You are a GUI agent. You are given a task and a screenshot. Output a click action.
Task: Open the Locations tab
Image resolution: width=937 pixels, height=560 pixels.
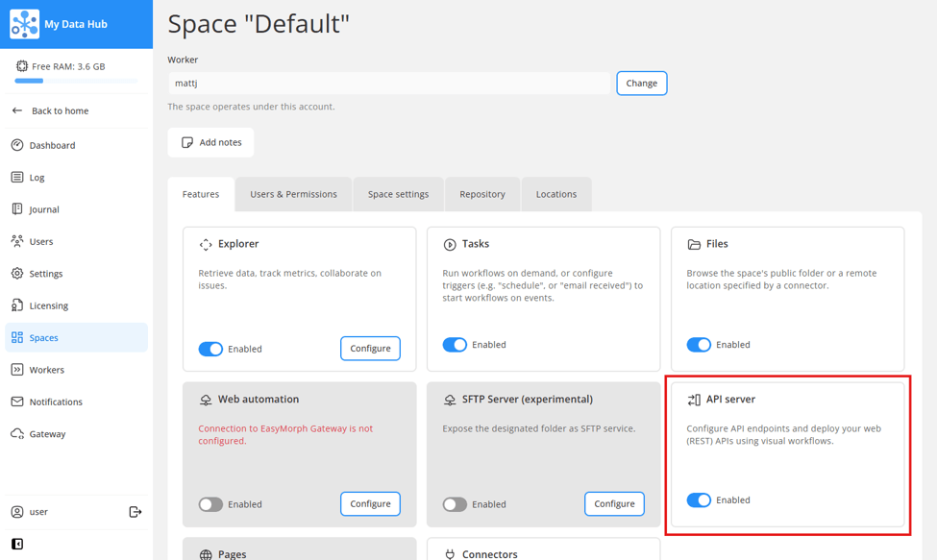coord(556,194)
